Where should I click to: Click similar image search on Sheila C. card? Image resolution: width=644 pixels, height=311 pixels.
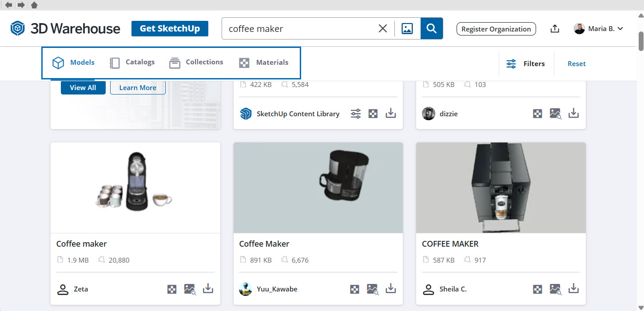pyautogui.click(x=556, y=289)
